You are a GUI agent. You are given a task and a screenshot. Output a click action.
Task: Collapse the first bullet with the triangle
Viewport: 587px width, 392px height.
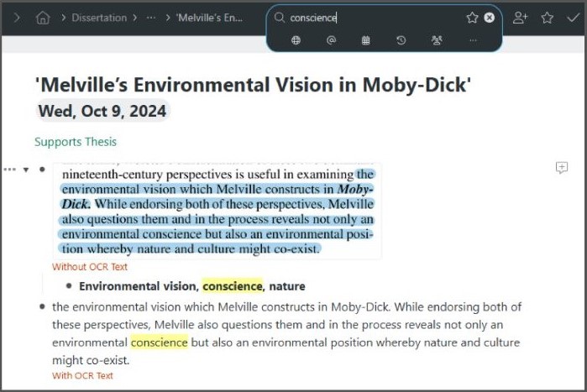(26, 170)
